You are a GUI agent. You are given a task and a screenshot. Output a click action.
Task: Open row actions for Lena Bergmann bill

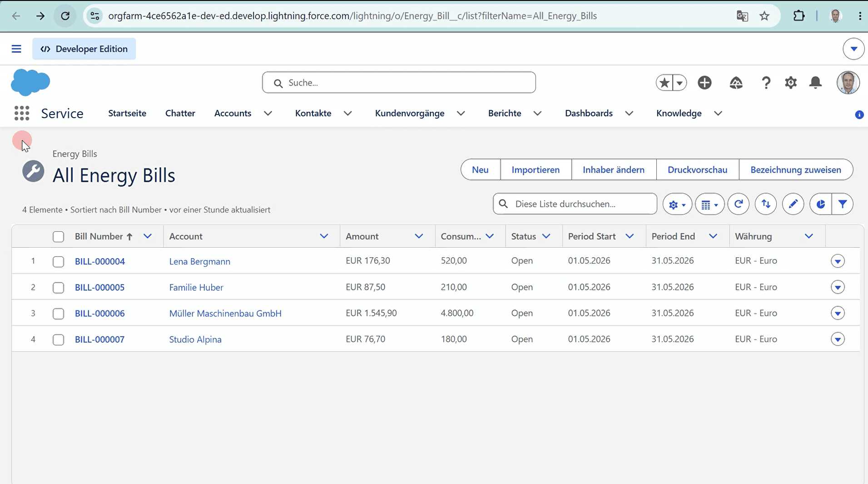pos(838,261)
